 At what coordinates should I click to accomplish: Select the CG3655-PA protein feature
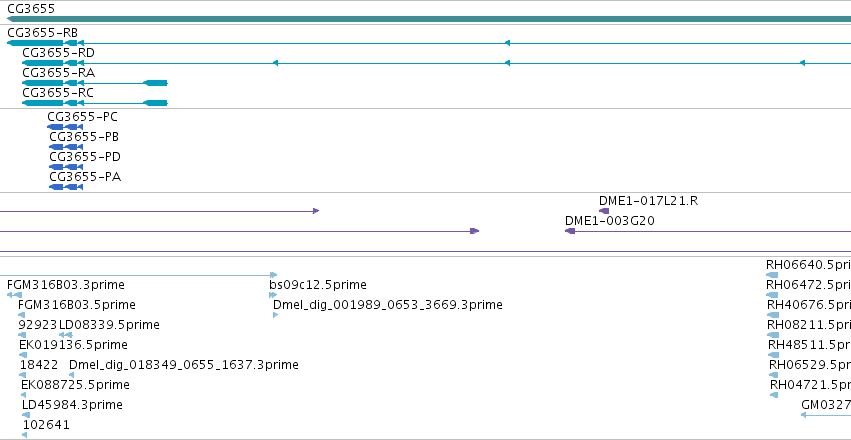pyautogui.click(x=66, y=187)
